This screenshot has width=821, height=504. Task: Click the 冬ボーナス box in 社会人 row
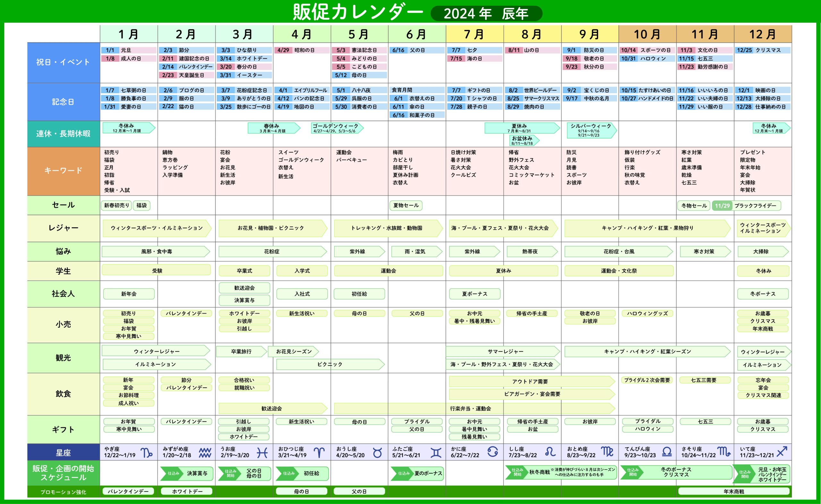coord(763,294)
